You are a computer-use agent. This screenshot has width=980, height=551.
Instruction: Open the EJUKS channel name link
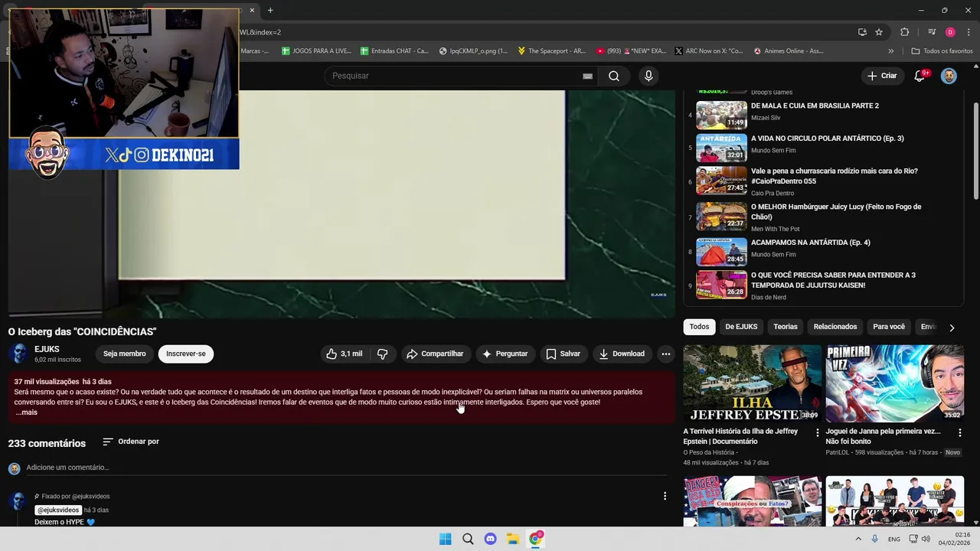[47, 349]
